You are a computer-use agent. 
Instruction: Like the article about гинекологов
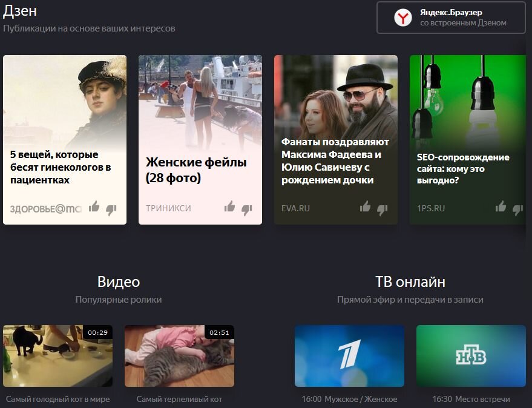[94, 208]
